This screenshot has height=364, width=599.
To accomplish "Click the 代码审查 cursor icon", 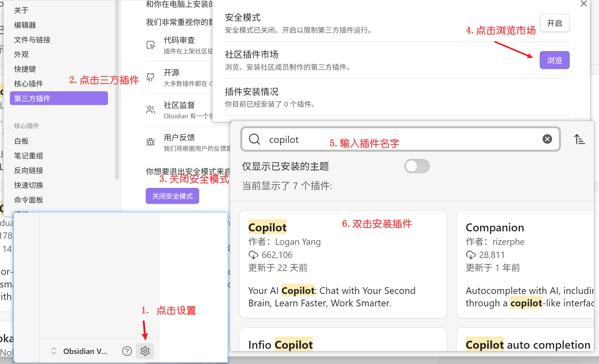I will tap(151, 45).
